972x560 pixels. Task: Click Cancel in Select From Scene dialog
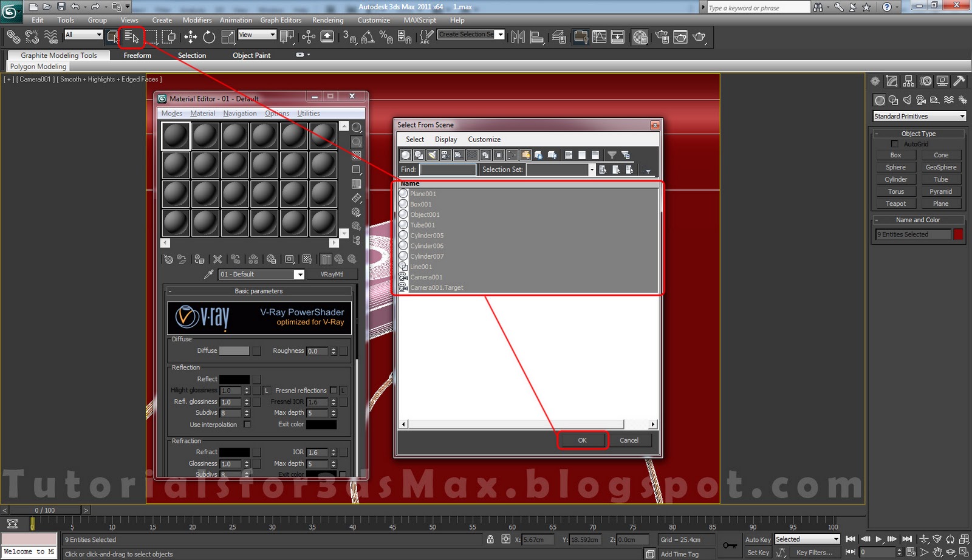point(629,440)
